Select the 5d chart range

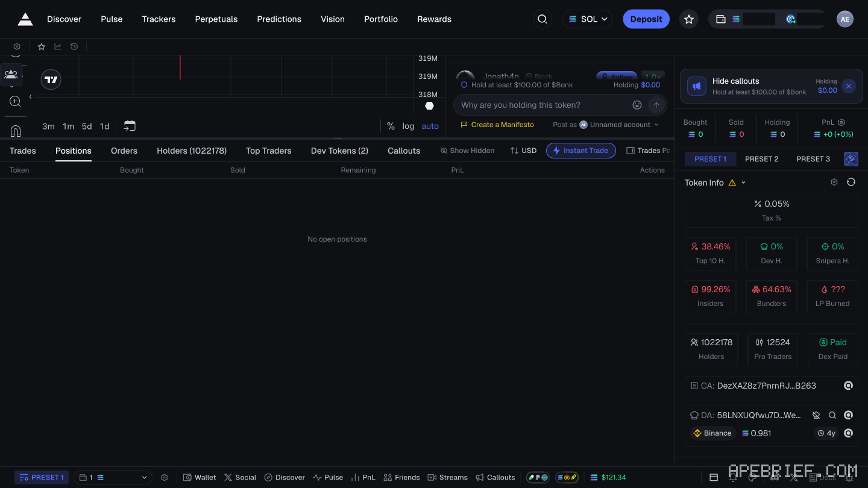(87, 126)
